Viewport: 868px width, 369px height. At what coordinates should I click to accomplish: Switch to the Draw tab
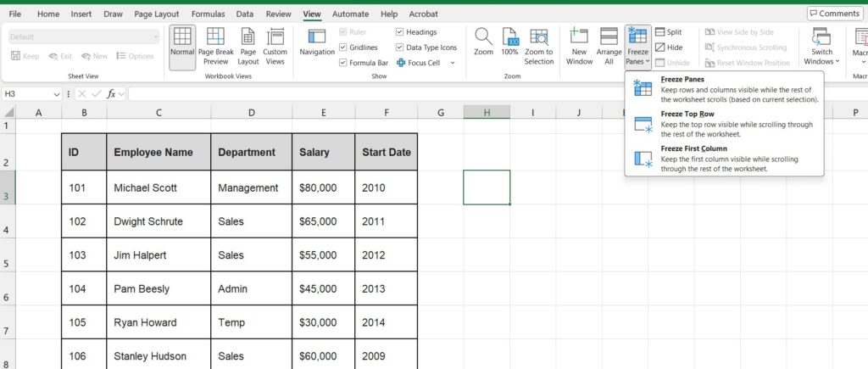coord(113,14)
